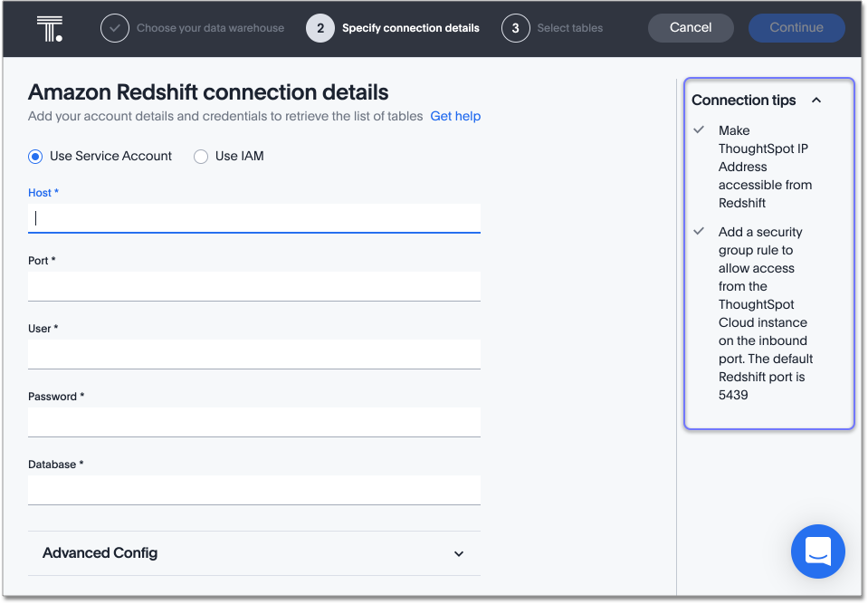Click the Continue button
The image size is (868, 604).
(x=796, y=28)
